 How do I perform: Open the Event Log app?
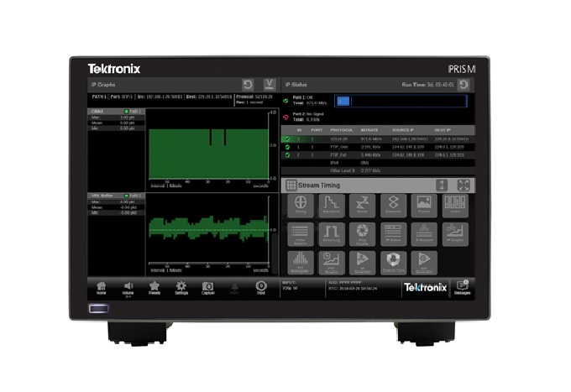(333, 234)
